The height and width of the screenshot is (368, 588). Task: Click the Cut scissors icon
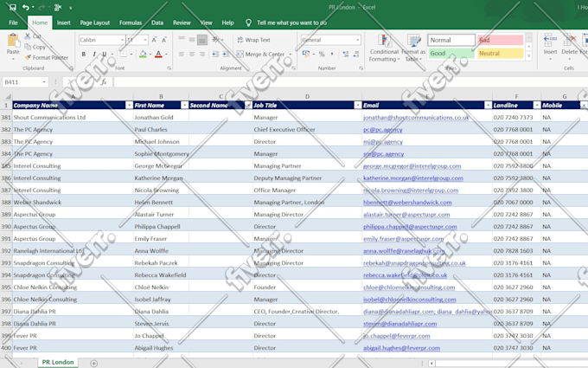coord(28,36)
